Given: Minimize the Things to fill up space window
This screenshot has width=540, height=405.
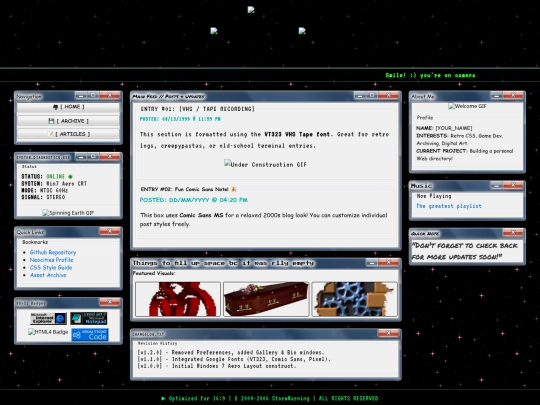Looking at the screenshot, I should tap(372, 263).
